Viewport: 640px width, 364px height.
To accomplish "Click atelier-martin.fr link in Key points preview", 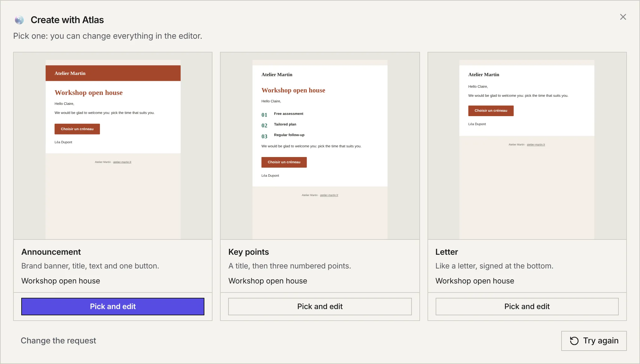I will (x=329, y=195).
